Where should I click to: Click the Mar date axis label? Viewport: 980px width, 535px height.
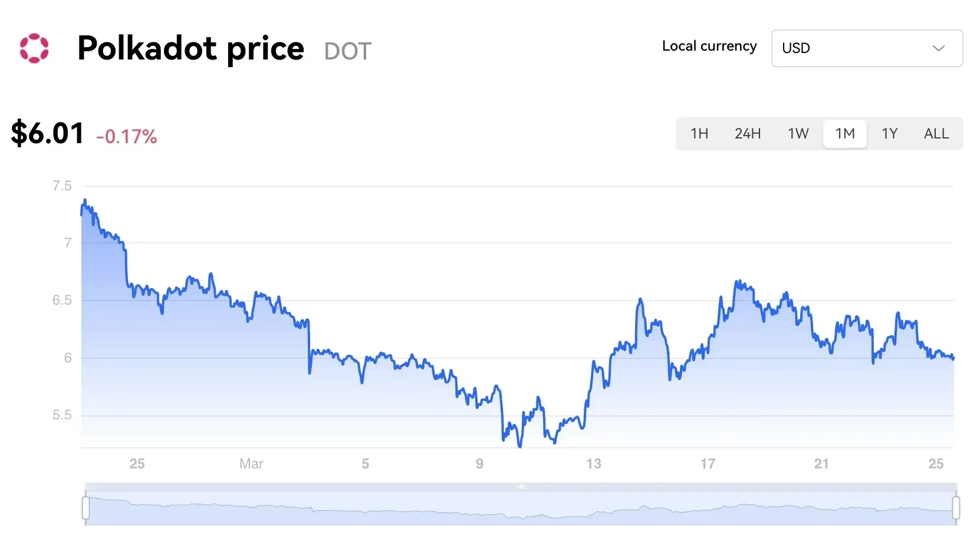(251, 464)
